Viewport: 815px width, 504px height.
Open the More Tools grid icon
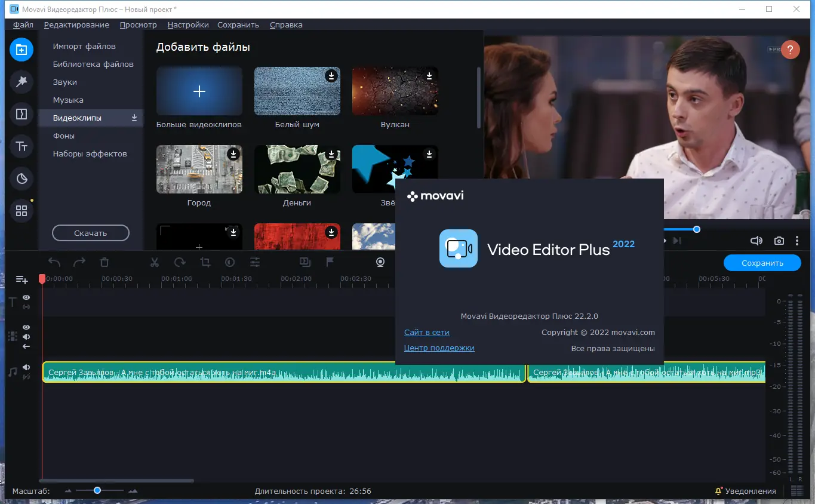[21, 210]
